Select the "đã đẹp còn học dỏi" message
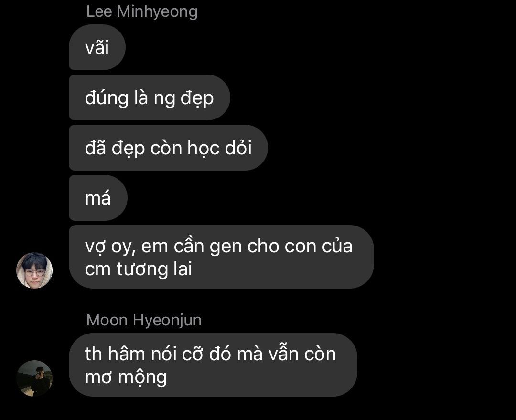The image size is (516, 420). (168, 148)
